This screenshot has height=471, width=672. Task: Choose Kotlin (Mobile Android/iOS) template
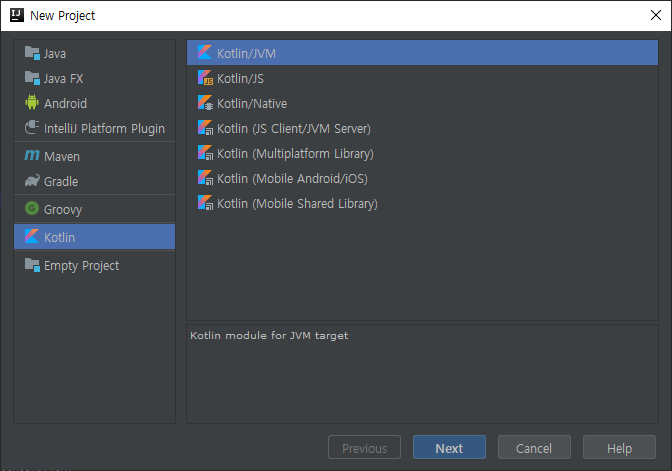422,178
